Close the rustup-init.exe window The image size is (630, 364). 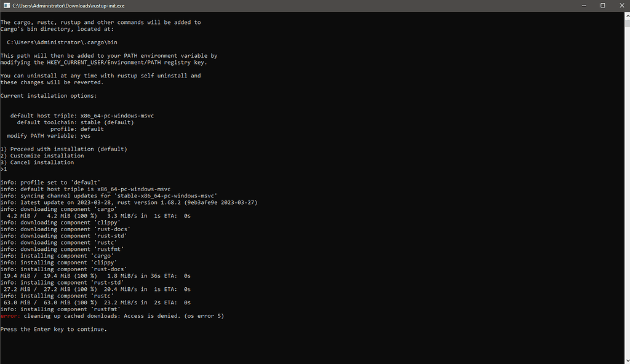621,5
